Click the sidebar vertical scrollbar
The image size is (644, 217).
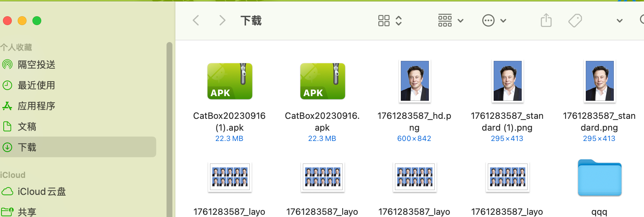(169, 129)
